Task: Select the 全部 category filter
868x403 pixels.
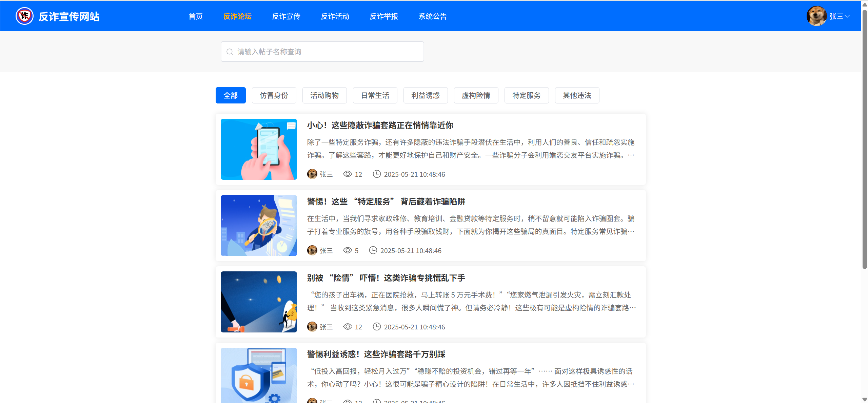Action: [231, 95]
